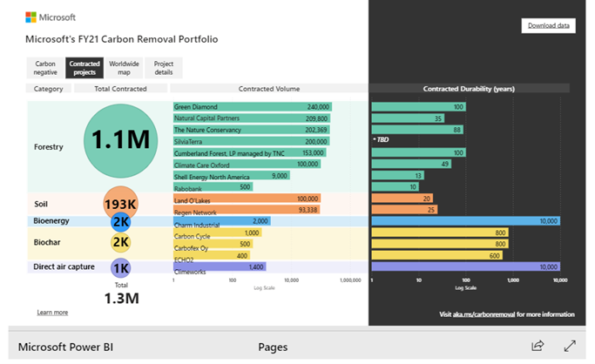Click the Contracted Volume header
The image size is (595, 364).
coord(269,89)
